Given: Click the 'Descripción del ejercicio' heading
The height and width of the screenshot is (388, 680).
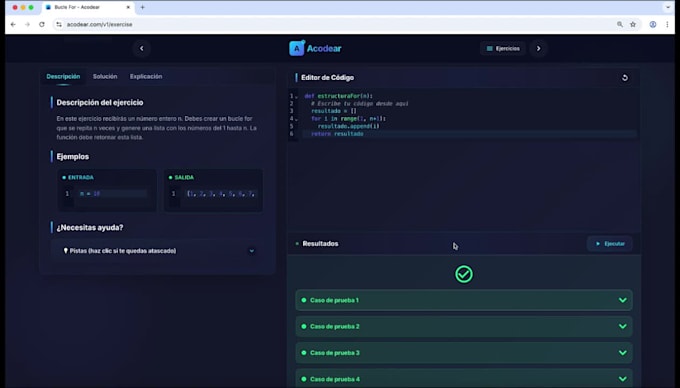Looking at the screenshot, I should pos(100,103).
